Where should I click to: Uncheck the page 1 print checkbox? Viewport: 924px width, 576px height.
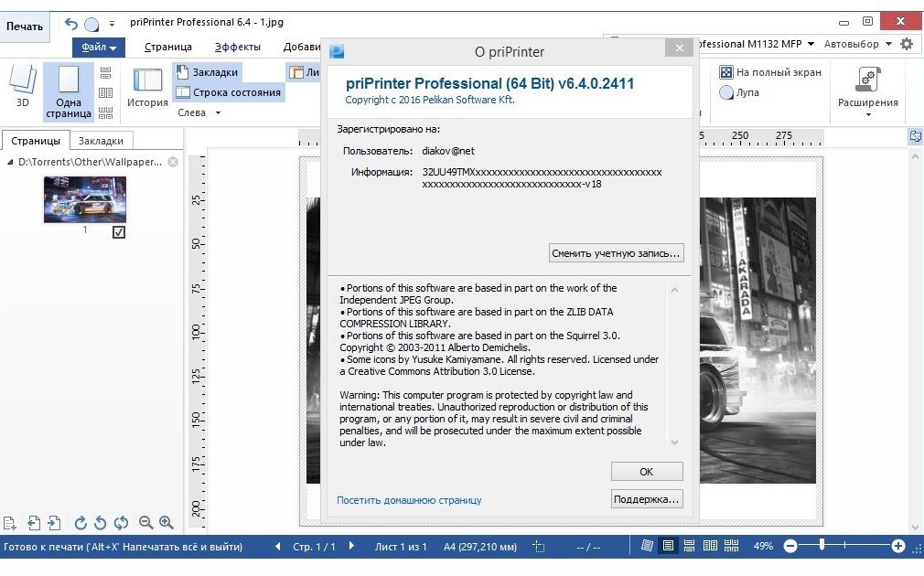pos(118,232)
